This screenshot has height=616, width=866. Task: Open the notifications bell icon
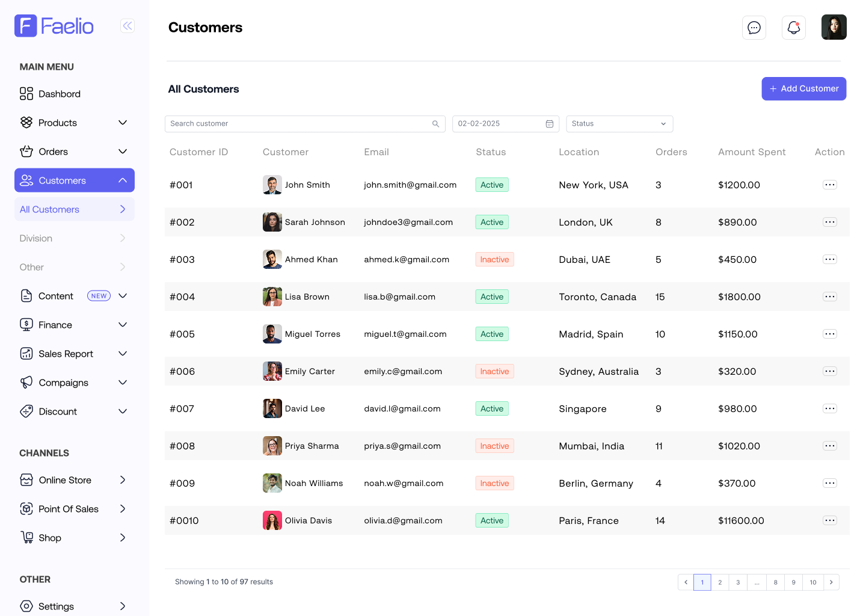tap(793, 28)
